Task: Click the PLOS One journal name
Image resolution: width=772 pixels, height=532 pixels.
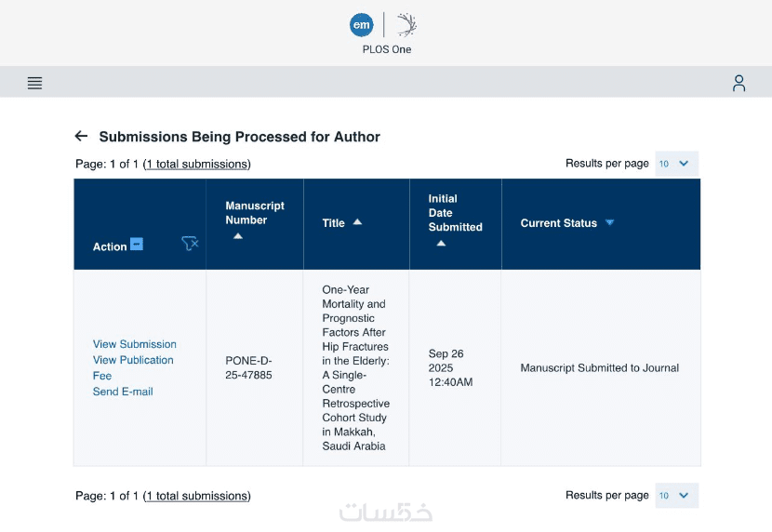Action: tap(387, 49)
